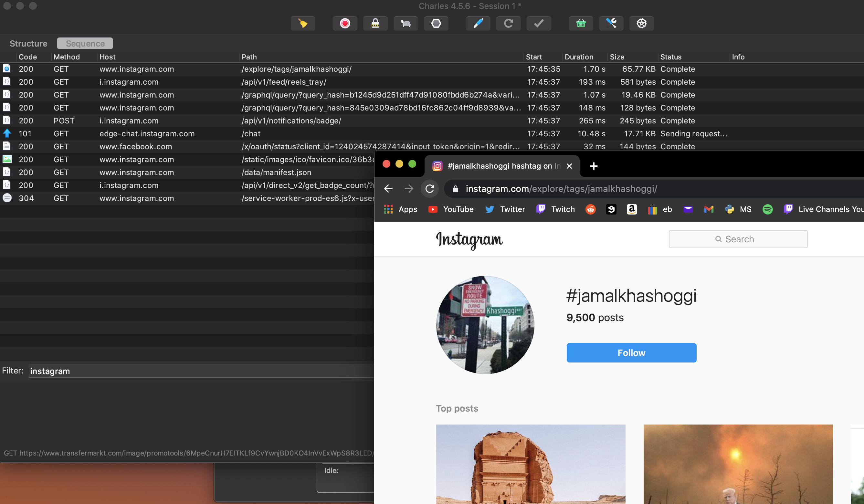Select the direct_v2/get_badge_count request row
864x504 pixels.
pos(187,185)
